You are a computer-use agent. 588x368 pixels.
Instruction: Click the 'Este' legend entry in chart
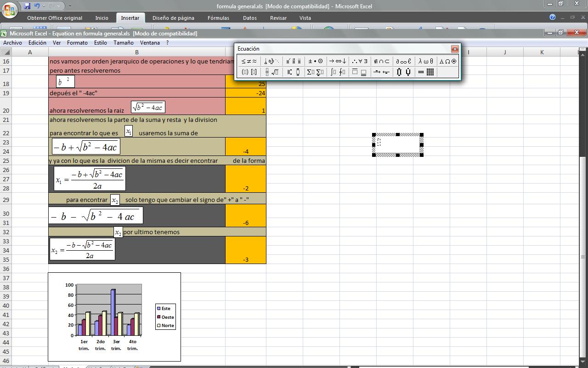pyautogui.click(x=164, y=309)
